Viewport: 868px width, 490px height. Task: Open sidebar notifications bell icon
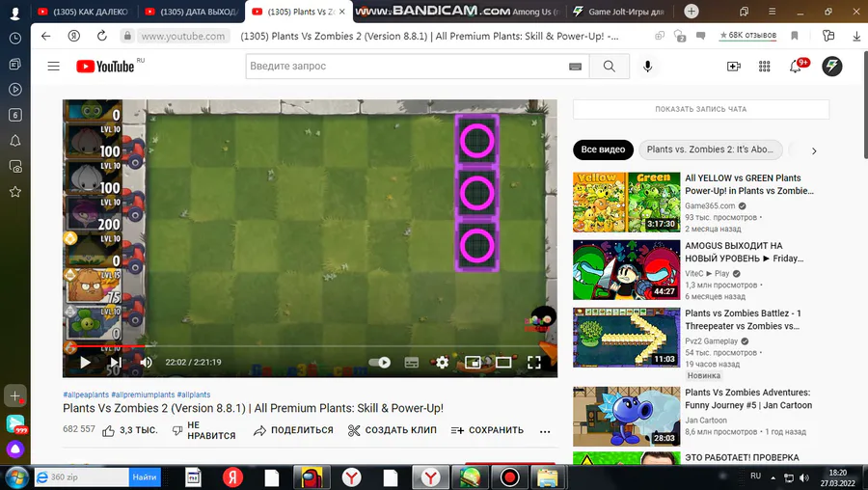pyautogui.click(x=14, y=141)
